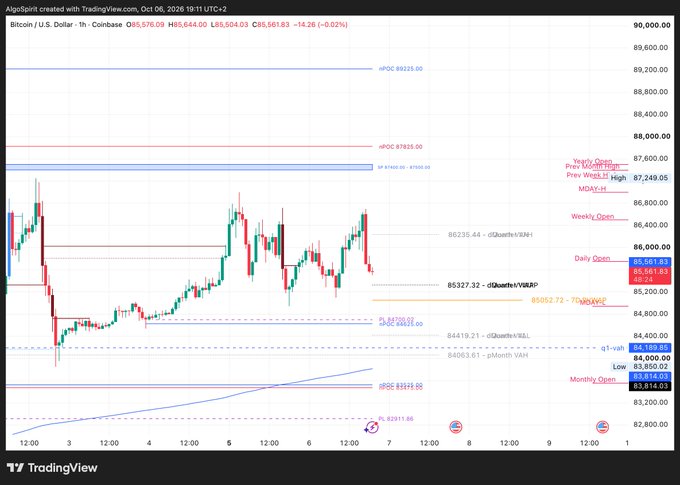The height and width of the screenshot is (485, 680).
Task: Select the close value C85,561.83
Action: pyautogui.click(x=271, y=25)
